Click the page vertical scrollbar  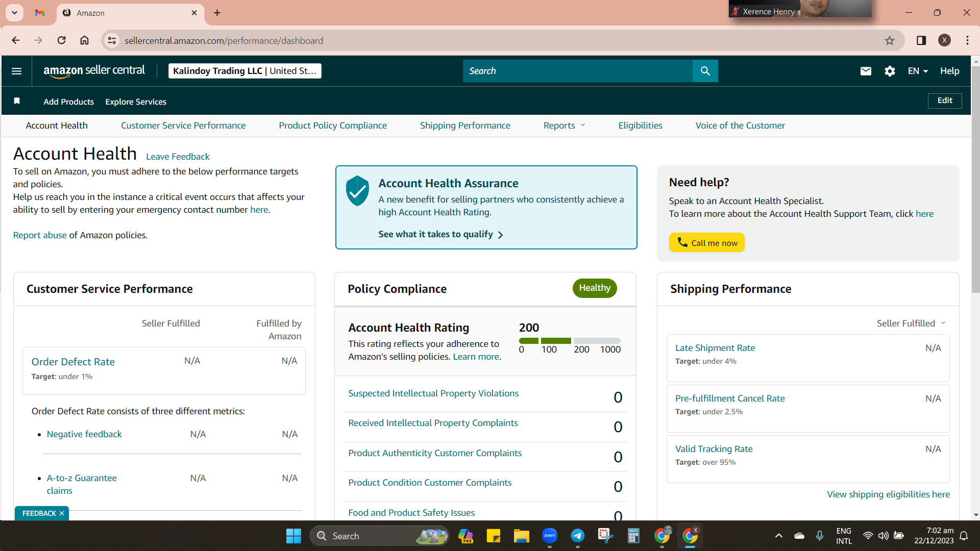coord(975,179)
